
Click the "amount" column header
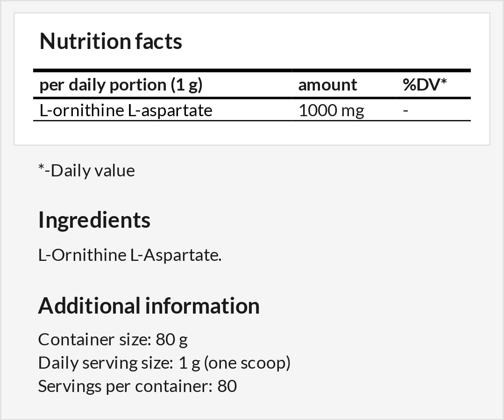[327, 85]
